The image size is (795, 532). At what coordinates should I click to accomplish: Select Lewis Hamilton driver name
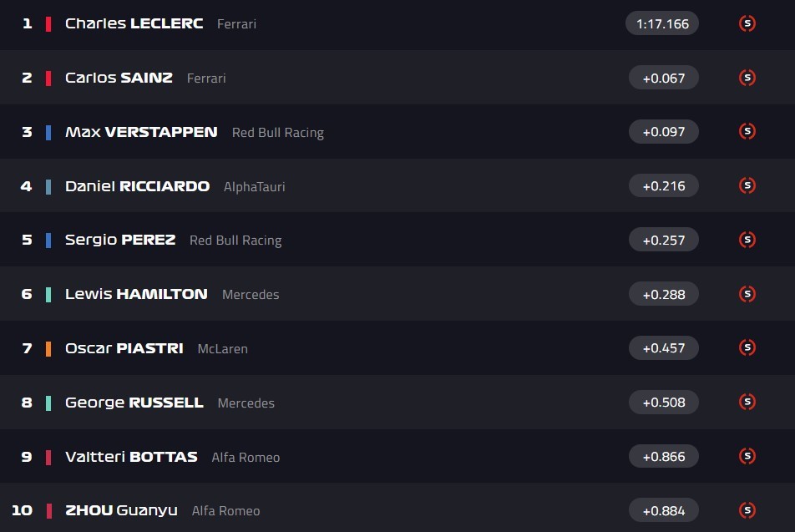point(136,294)
